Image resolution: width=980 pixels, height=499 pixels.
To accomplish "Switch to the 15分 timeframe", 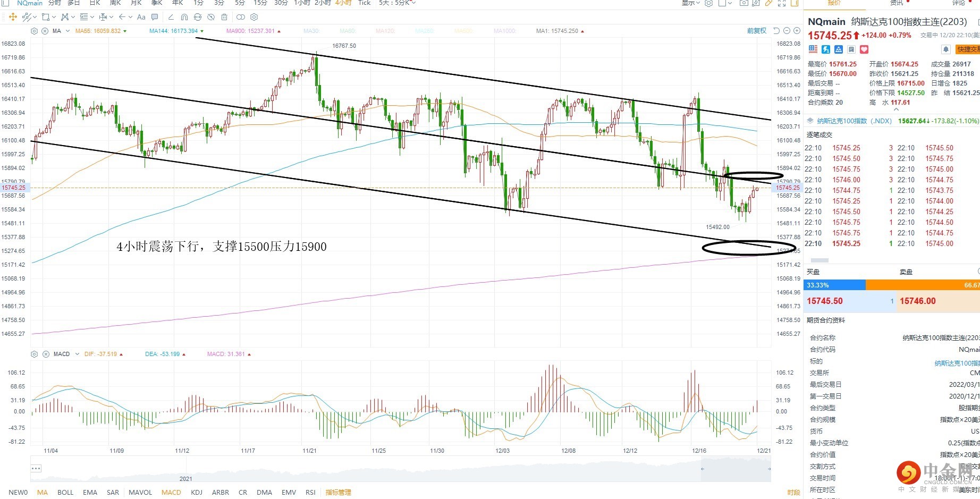I will pos(260,3).
